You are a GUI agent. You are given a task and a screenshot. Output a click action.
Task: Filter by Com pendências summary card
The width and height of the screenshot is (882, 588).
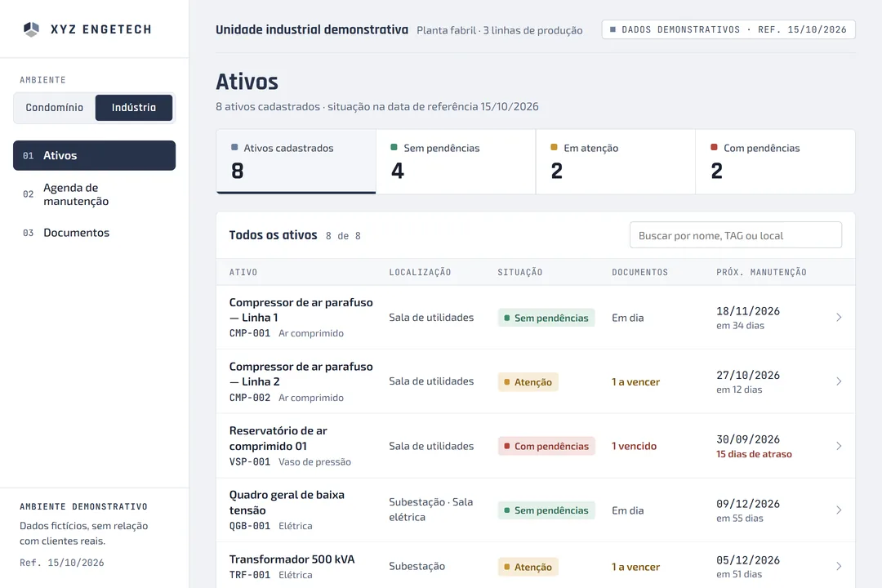point(775,162)
